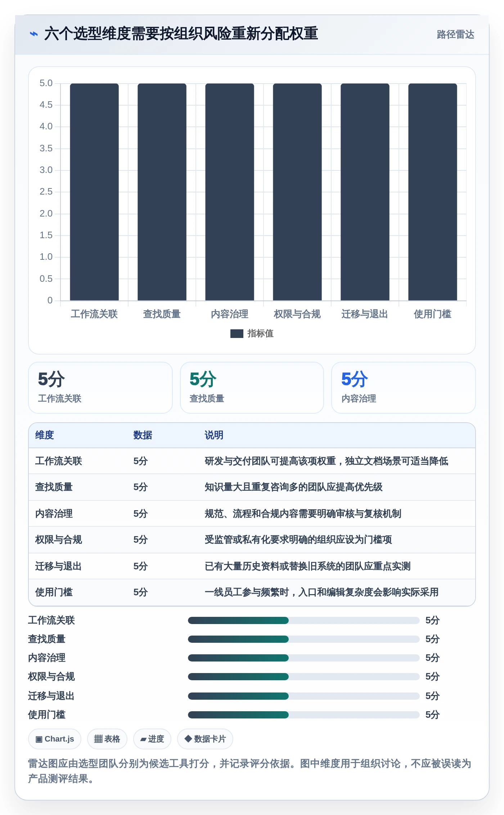This screenshot has width=504, height=815.
Task: Click the 权限与合规 bar in chart
Action: [297, 192]
